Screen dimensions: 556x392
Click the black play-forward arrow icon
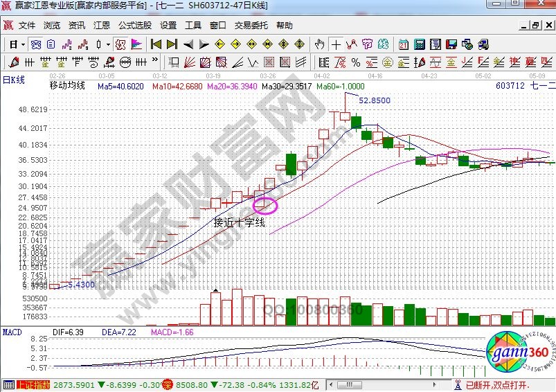click(204, 44)
